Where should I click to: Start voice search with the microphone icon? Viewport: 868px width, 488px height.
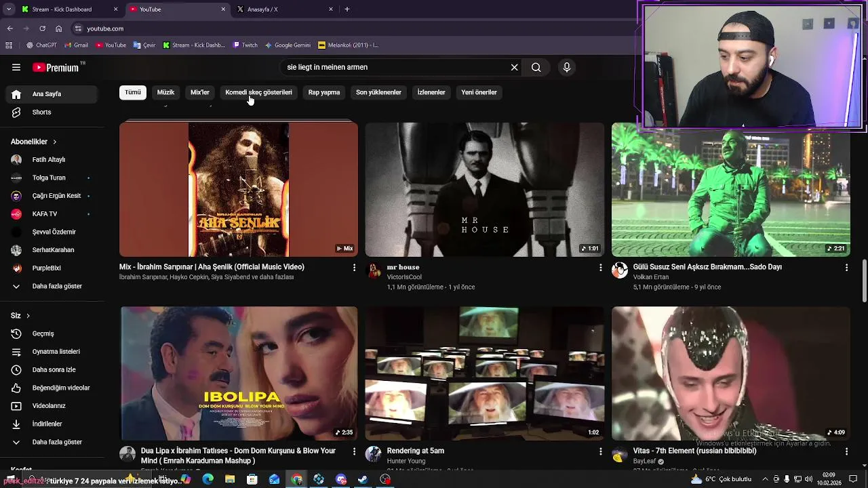567,67
